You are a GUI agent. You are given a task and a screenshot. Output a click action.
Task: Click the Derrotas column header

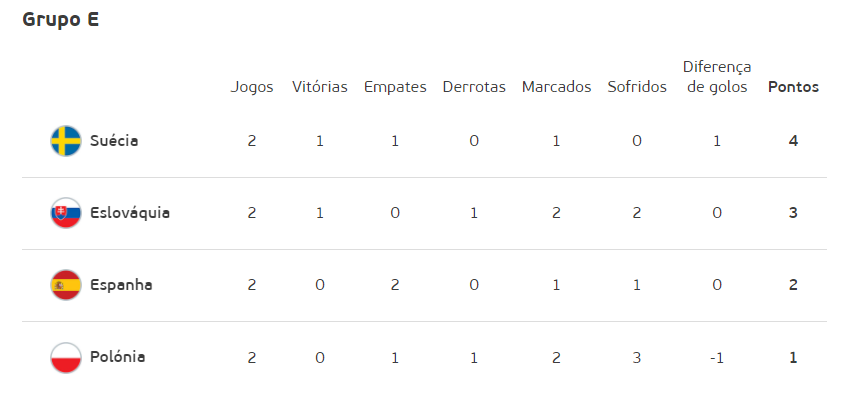(474, 87)
